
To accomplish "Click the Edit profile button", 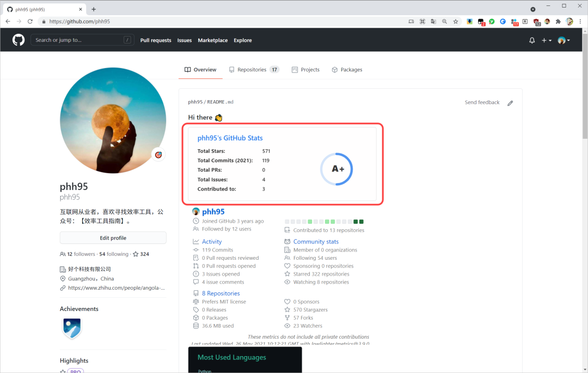I will (x=113, y=237).
